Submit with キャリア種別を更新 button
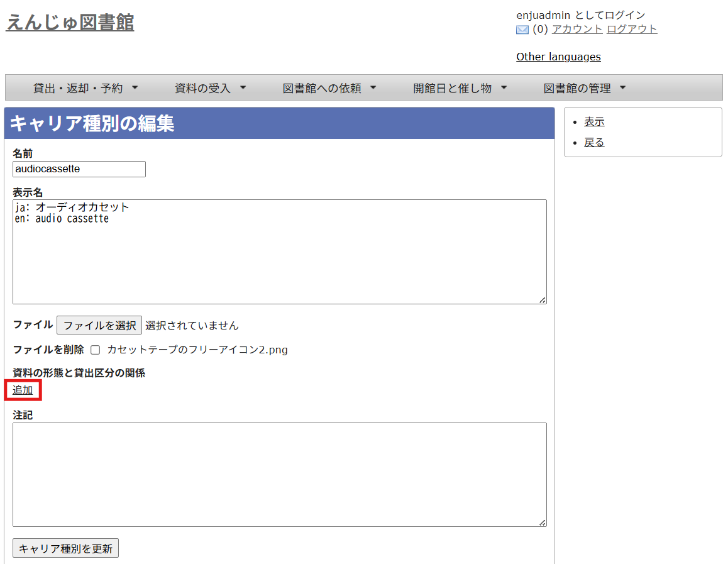728x564 pixels. [x=65, y=548]
